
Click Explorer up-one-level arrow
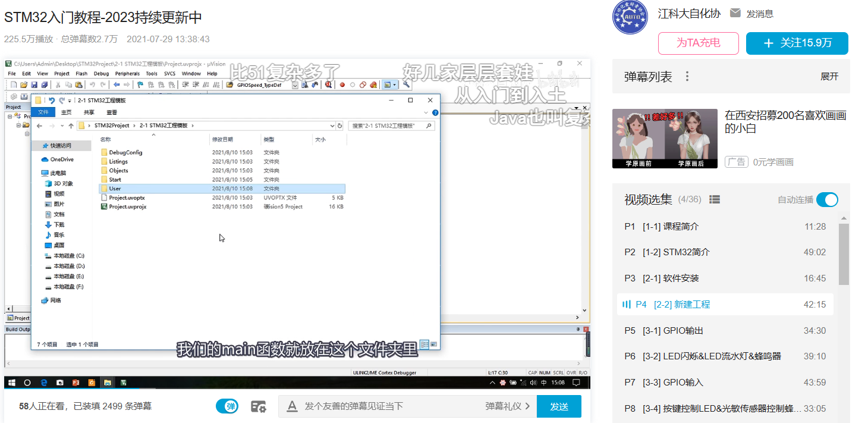pos(71,126)
